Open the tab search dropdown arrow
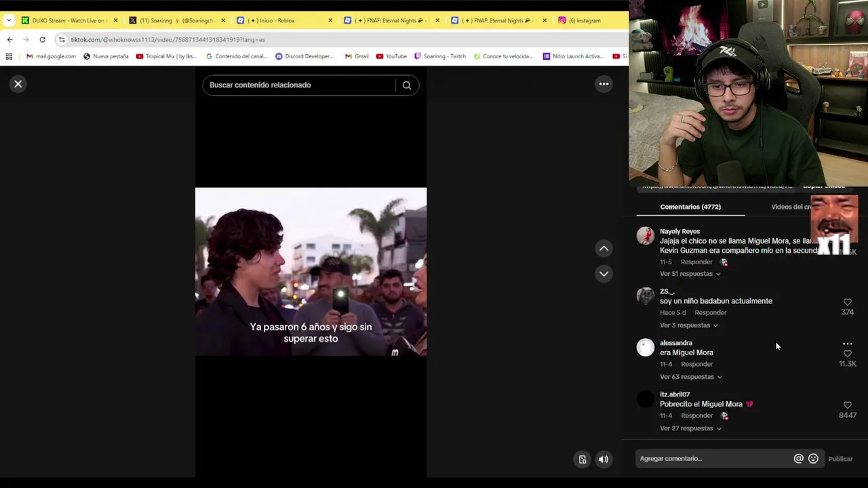The height and width of the screenshot is (488, 868). click(9, 20)
